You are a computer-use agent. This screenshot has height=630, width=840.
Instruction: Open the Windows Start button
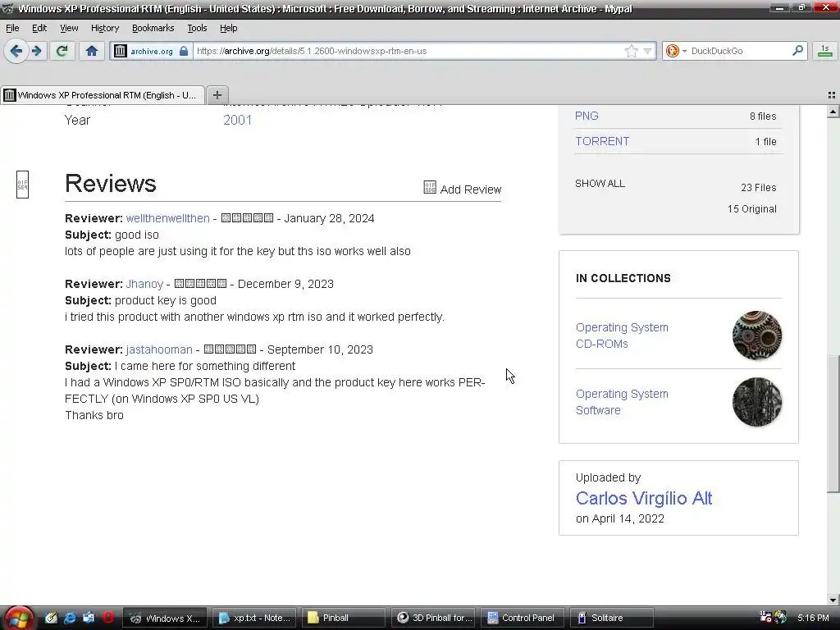[20, 619]
